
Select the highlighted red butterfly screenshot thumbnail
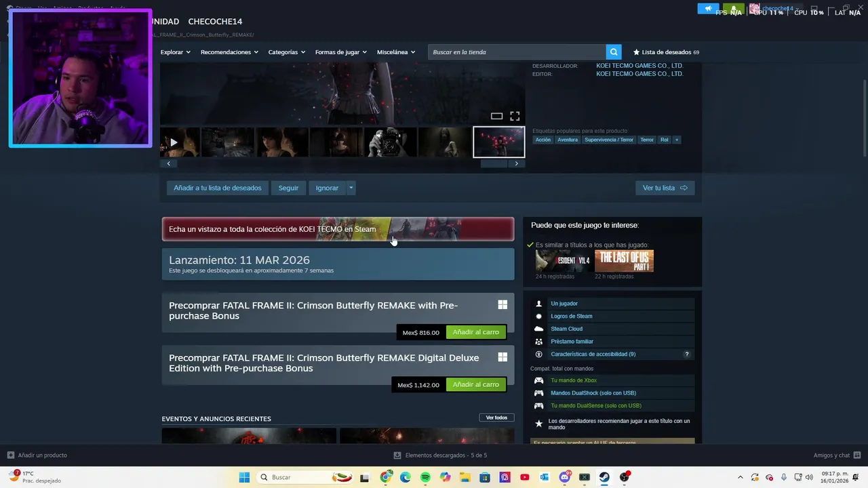498,142
